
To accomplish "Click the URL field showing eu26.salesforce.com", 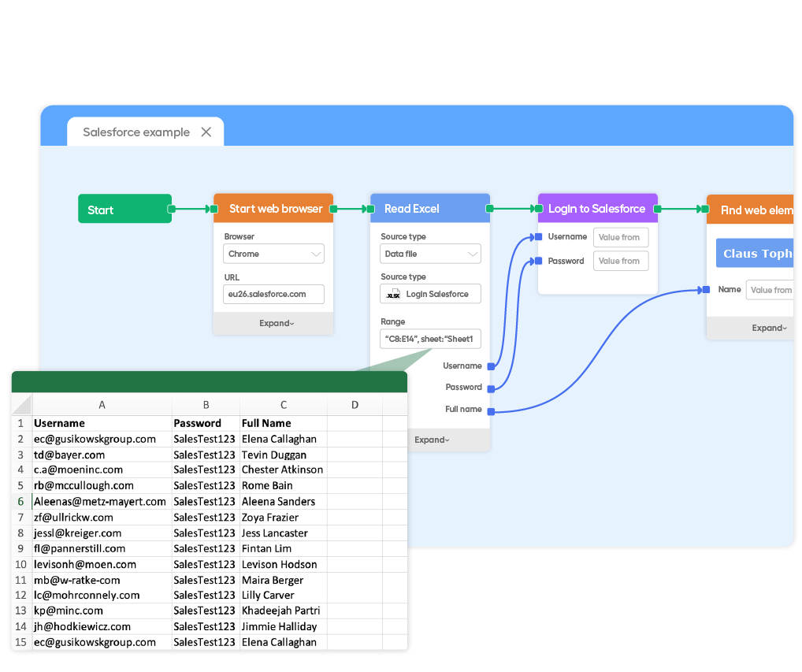I will [273, 294].
